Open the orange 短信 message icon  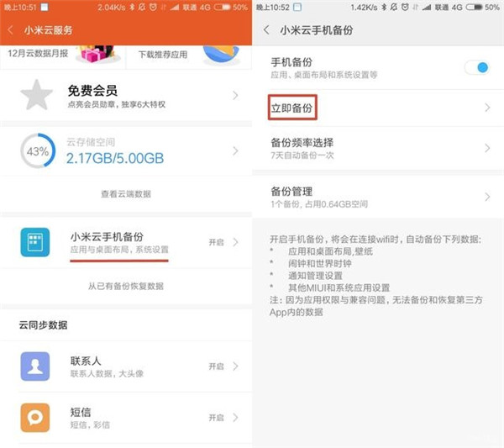[35, 418]
